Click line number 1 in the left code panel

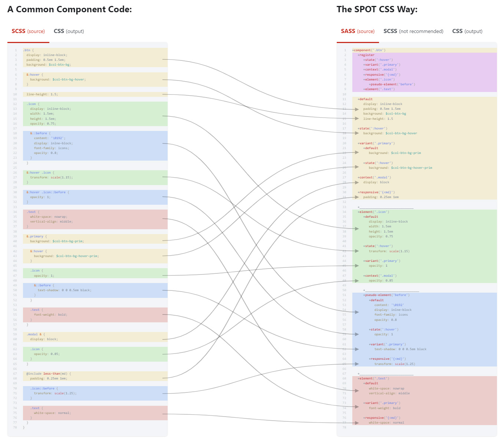click(16, 50)
